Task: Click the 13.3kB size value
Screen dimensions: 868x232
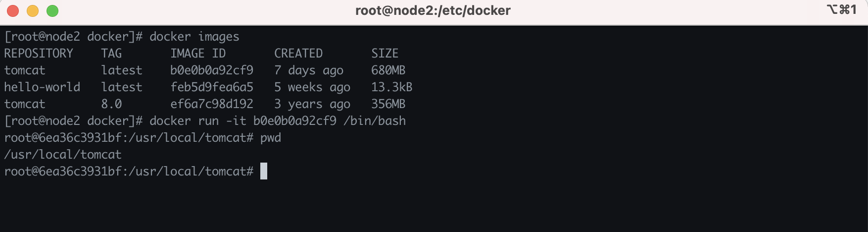Action: click(x=392, y=87)
